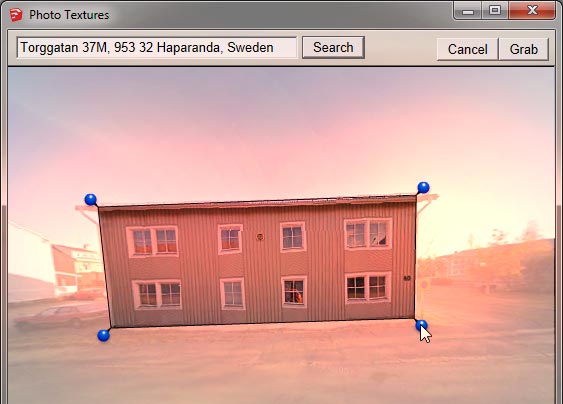Click the bottom-right blue corner pin

[x=421, y=325]
